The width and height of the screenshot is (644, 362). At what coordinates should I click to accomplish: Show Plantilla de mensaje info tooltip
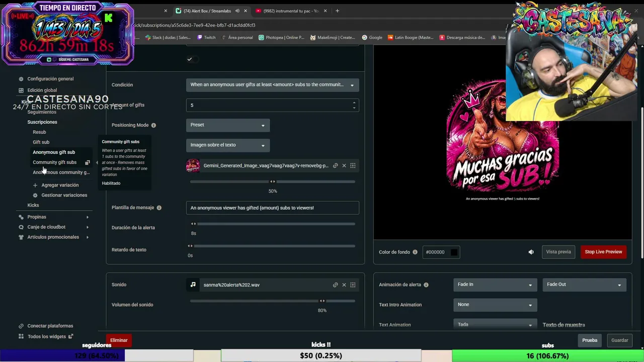click(x=159, y=208)
